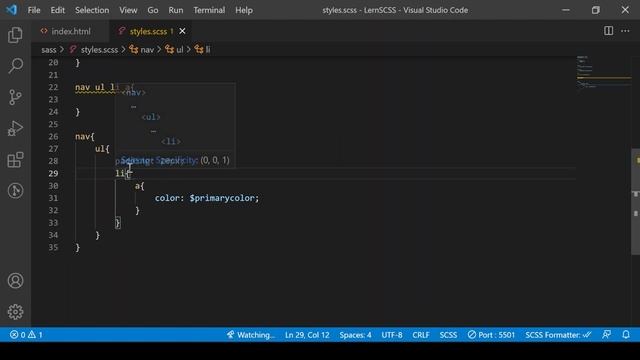Open the editor More Actions ellipsis
640x360 pixels.
coord(625,31)
